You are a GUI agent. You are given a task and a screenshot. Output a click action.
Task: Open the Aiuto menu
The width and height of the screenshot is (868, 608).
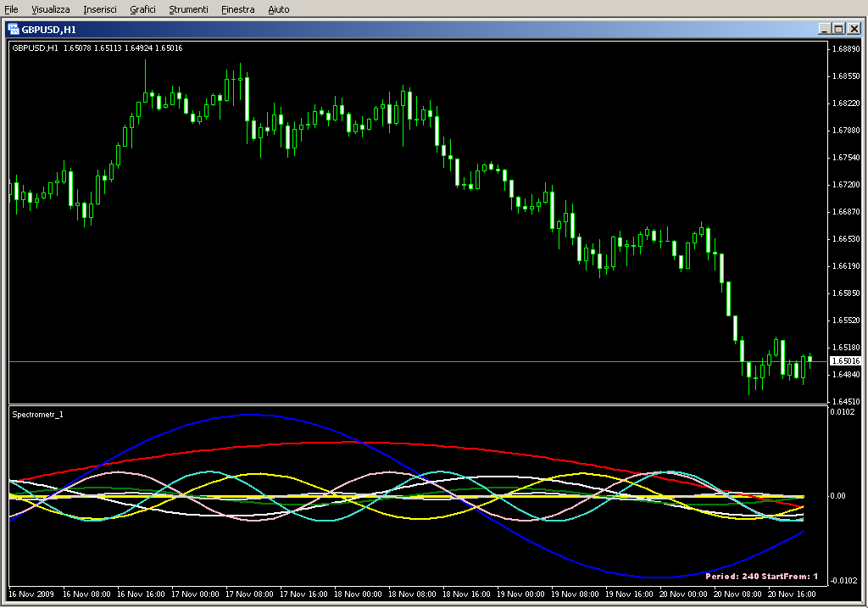[x=278, y=9]
